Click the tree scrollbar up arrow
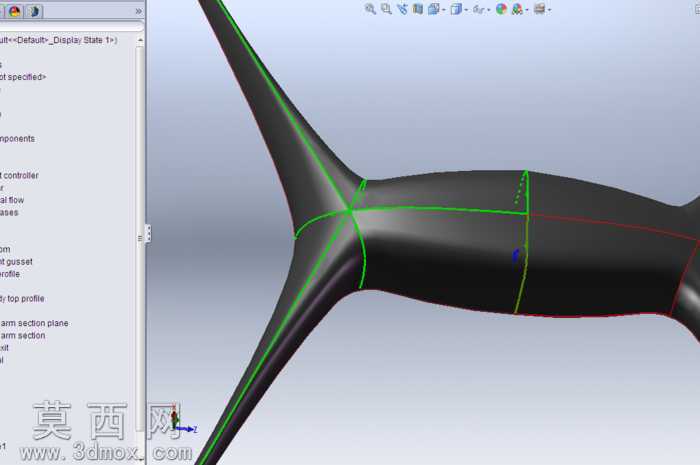This screenshot has width=700, height=465. (x=140, y=40)
